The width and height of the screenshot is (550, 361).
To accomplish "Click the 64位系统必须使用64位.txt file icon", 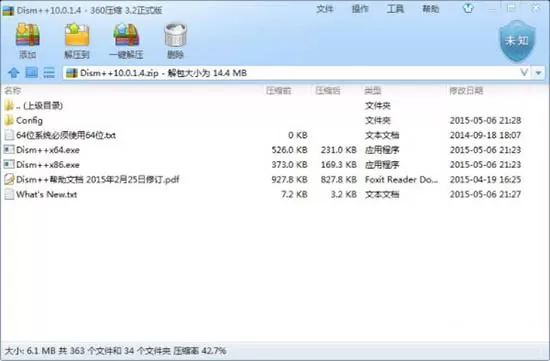I will 9,135.
